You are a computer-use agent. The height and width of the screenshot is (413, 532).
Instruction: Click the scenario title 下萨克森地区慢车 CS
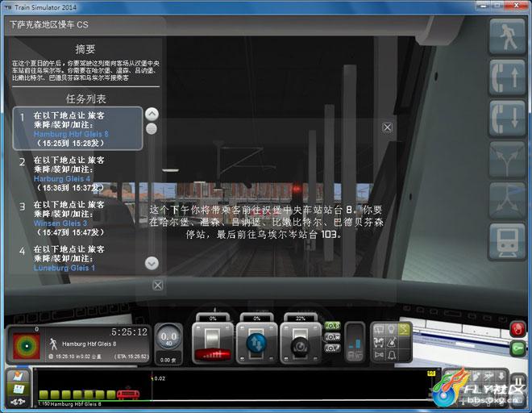coord(49,24)
